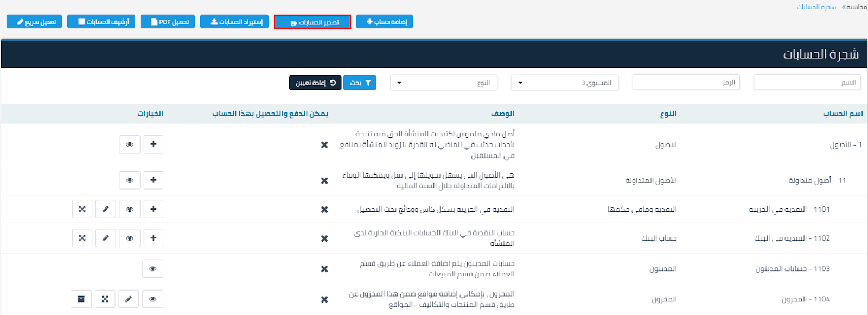The width and height of the screenshot is (868, 315).
Task: Click the اسم الحساب column header
Action: click(x=843, y=114)
